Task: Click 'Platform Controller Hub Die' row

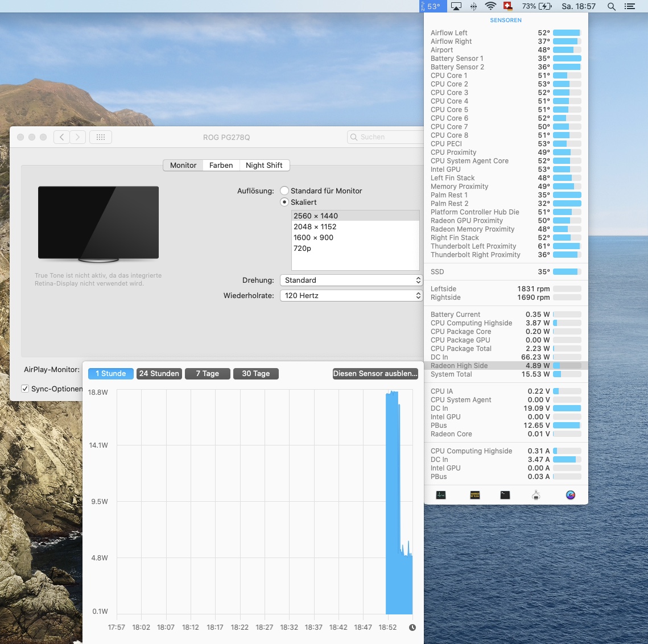Action: pos(506,212)
